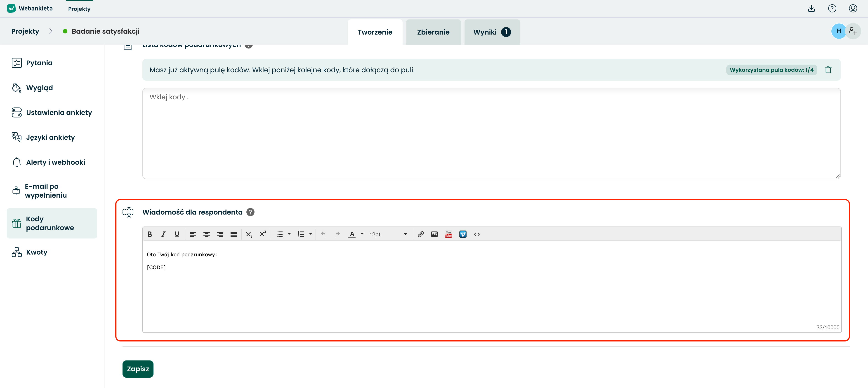Open the 12pt font size dropdown

(388, 234)
